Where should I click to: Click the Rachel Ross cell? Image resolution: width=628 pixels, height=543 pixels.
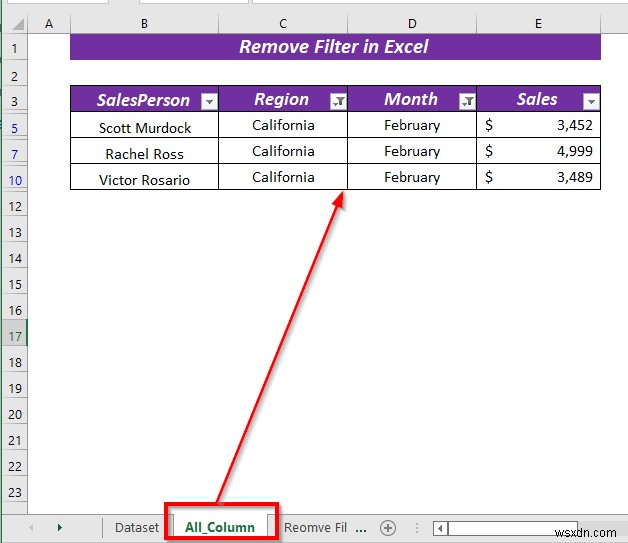click(144, 151)
